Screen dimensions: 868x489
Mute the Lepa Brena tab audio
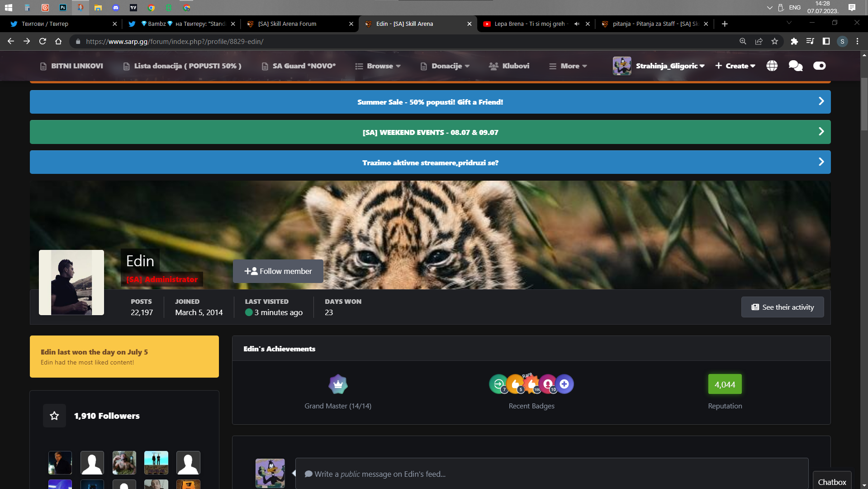click(577, 24)
